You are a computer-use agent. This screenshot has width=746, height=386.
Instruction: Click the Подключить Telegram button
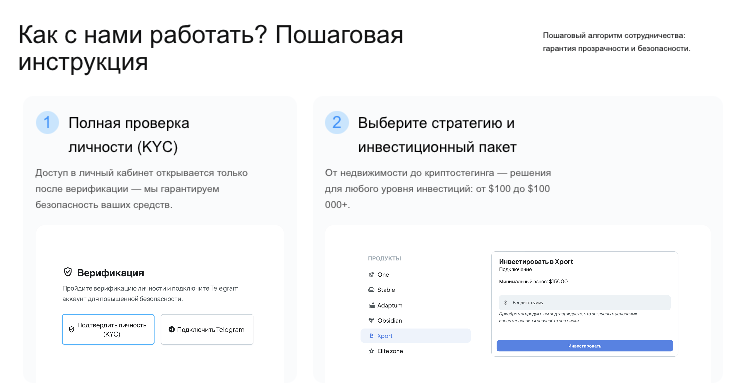pyautogui.click(x=207, y=329)
